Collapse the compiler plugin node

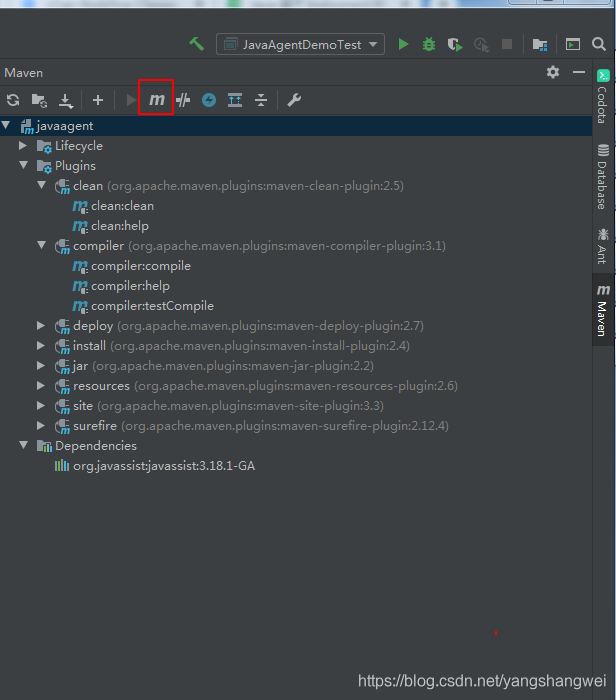click(42, 246)
